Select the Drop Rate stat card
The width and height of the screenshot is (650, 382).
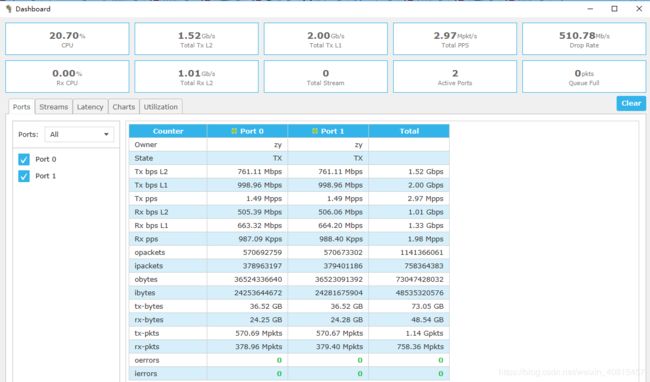(584, 39)
